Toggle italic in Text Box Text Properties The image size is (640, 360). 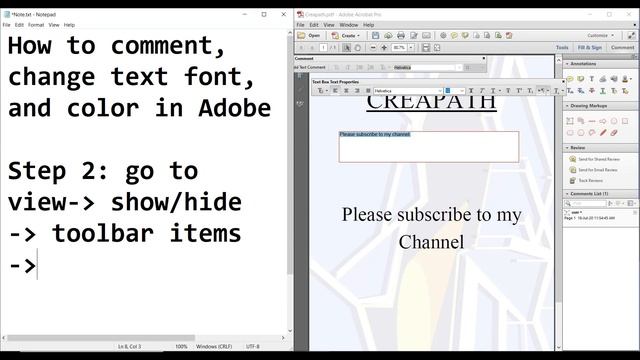point(482,91)
